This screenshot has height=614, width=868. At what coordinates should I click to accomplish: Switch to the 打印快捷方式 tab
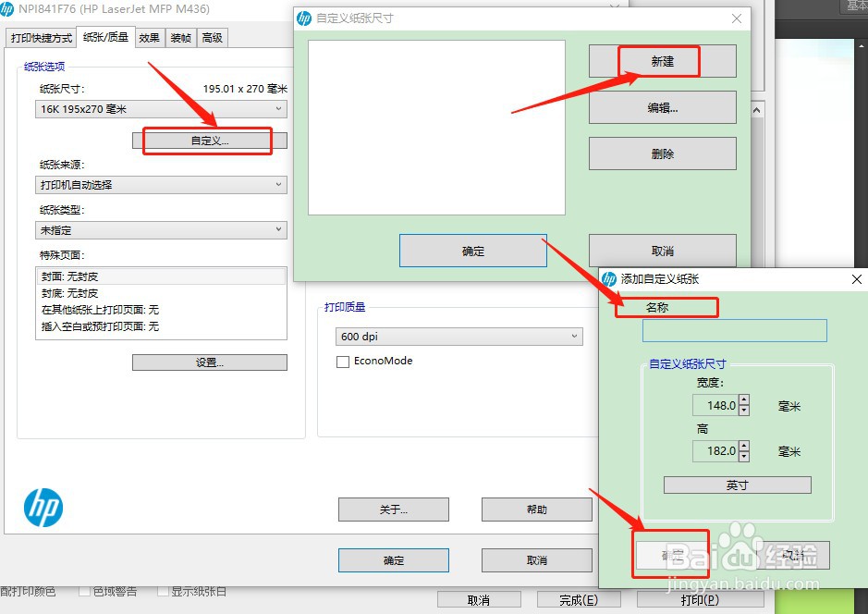coord(41,38)
